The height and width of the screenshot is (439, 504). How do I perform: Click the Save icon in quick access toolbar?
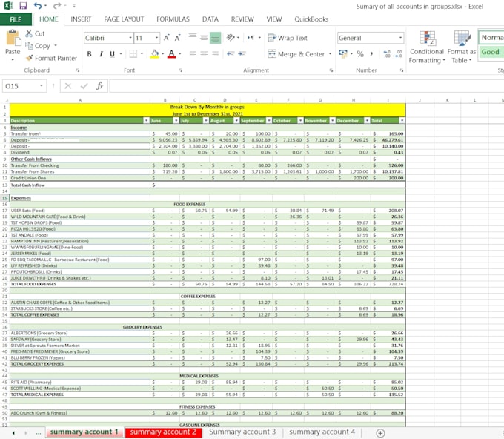[23, 6]
